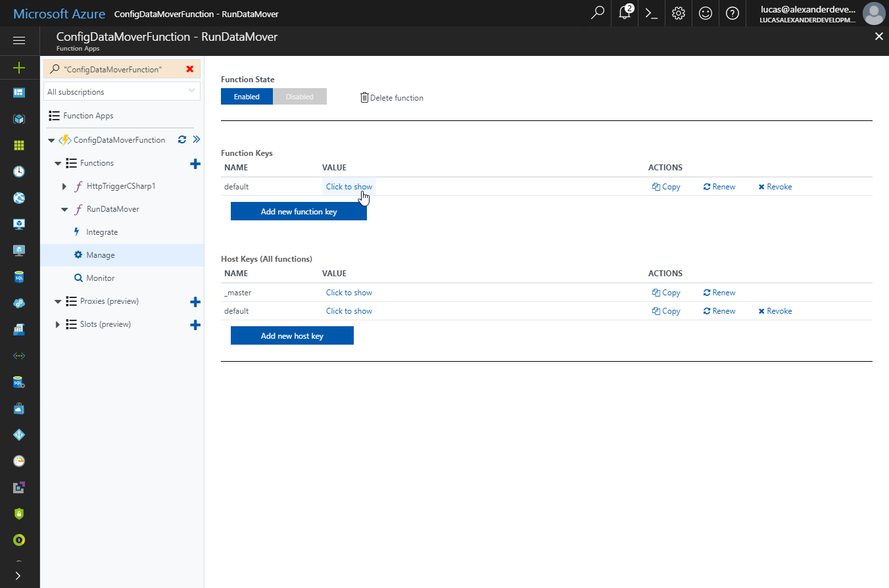
Task: Open the All subscriptions dropdown
Action: 122,91
